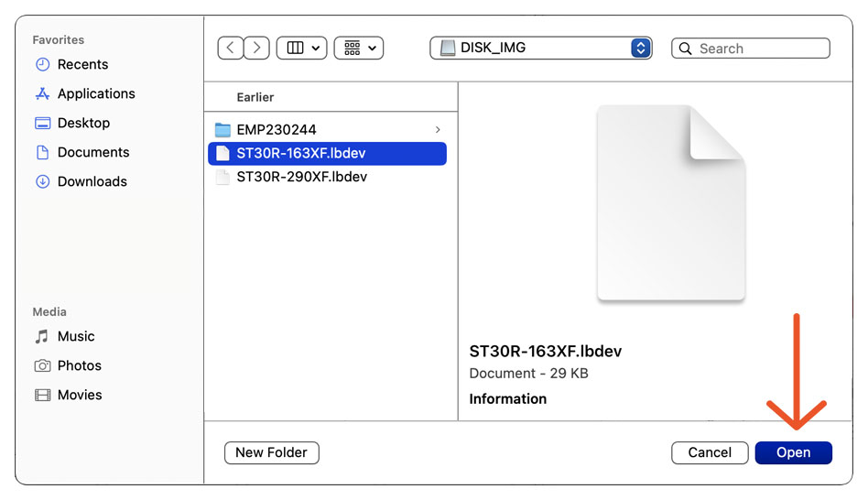Click the ST30R-290XF.lbdev file icon
Image resolution: width=868 pixels, height=500 pixels.
click(222, 177)
